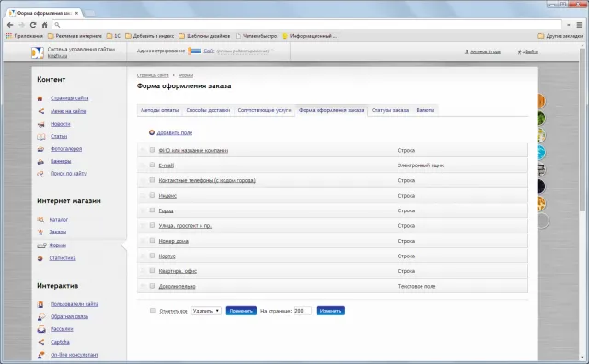Image resolution: width=589 pixels, height=364 pixels.
Task: Click the megaphone icon beside Новости
Action: click(40, 125)
